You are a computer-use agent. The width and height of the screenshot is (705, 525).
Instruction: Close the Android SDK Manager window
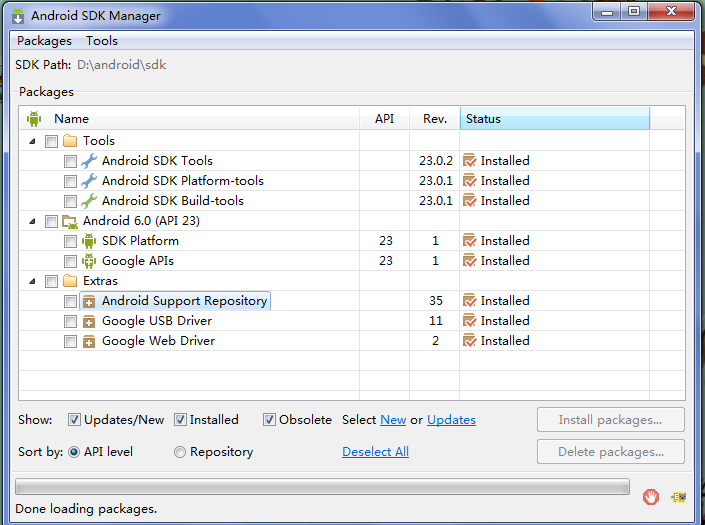point(671,11)
